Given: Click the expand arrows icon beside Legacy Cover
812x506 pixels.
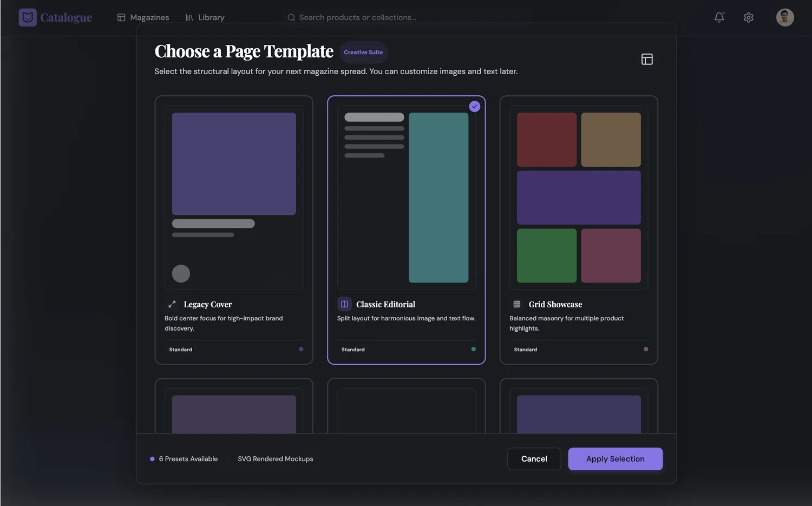Looking at the screenshot, I should point(172,304).
